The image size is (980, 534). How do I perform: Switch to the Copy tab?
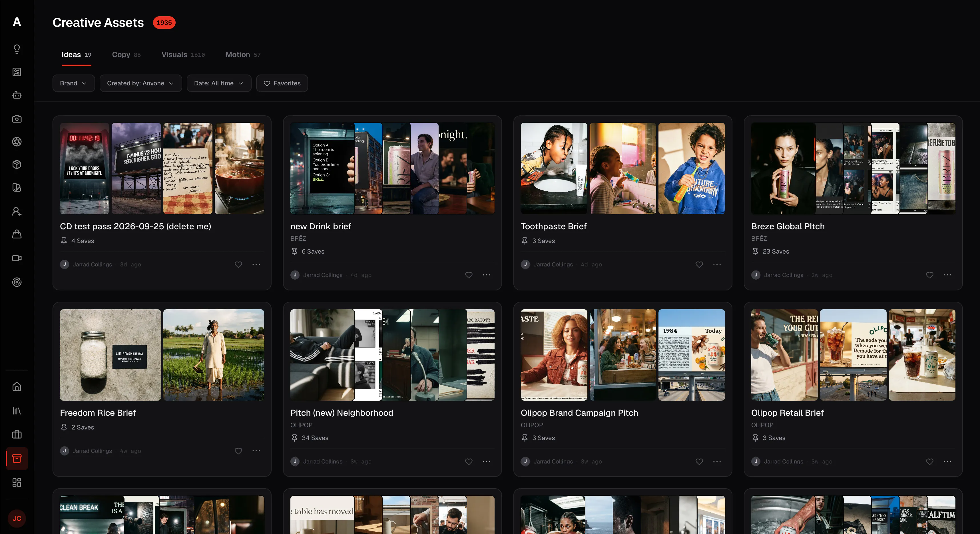126,55
